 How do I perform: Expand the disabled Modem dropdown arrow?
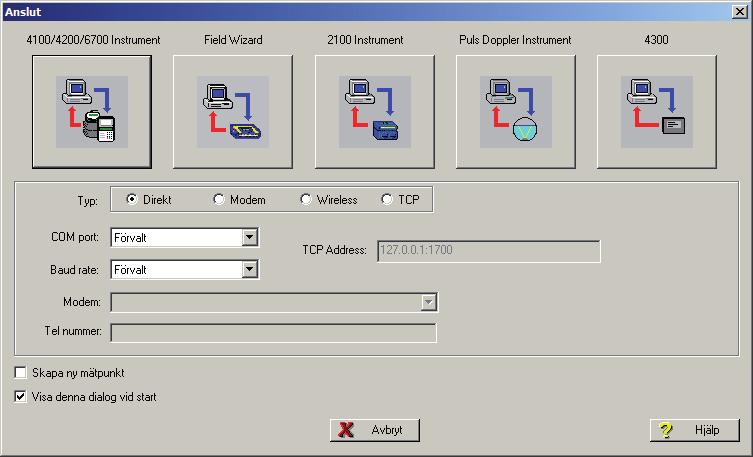pos(428,302)
